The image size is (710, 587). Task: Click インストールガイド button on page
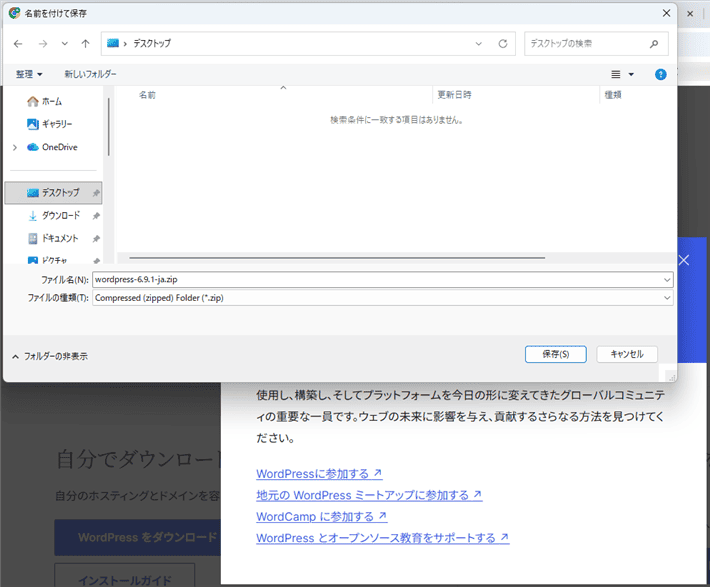point(125,575)
